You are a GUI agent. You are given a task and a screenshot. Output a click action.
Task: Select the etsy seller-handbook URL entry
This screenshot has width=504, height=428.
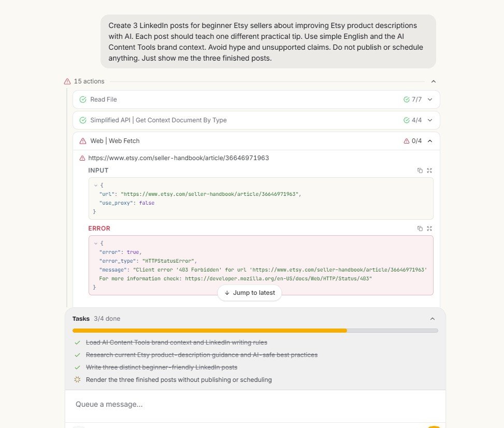(x=178, y=158)
